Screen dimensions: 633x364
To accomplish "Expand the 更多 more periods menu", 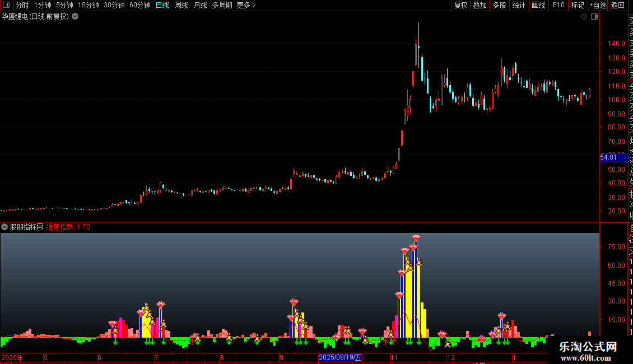I will (x=246, y=5).
